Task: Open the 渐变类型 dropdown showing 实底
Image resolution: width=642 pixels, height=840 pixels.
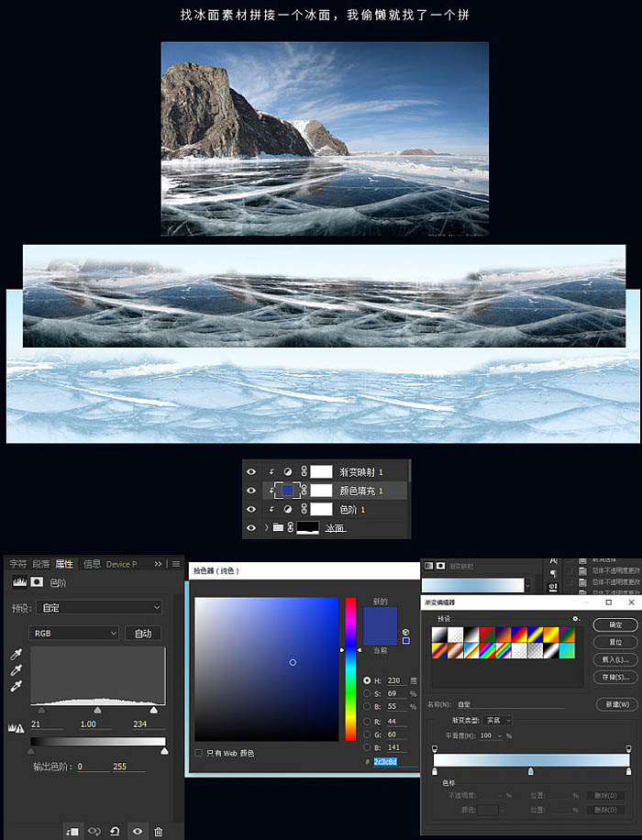Action: [498, 721]
